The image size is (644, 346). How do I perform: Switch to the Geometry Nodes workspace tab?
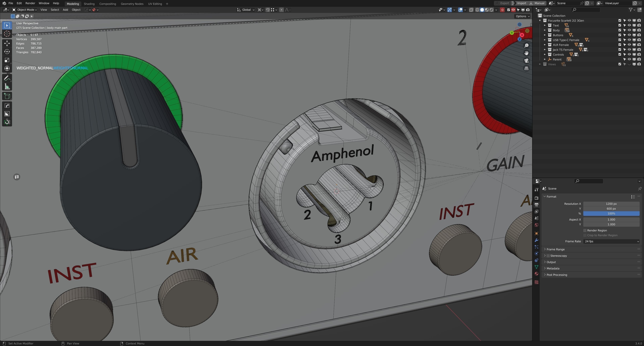point(132,4)
